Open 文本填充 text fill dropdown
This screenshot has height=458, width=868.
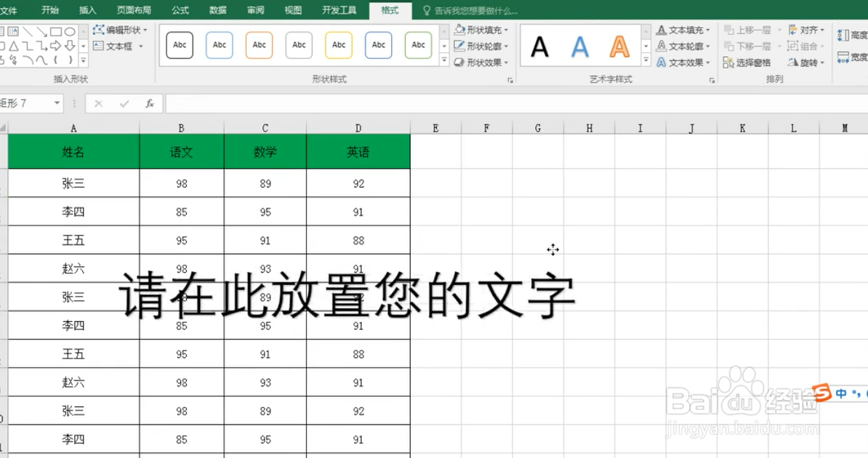(683, 30)
